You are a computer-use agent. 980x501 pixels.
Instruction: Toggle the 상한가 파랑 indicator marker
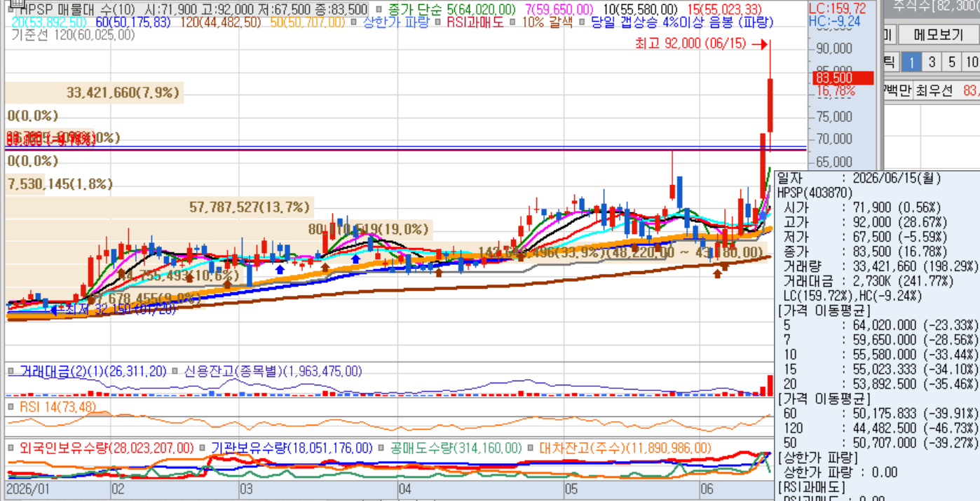tap(355, 22)
